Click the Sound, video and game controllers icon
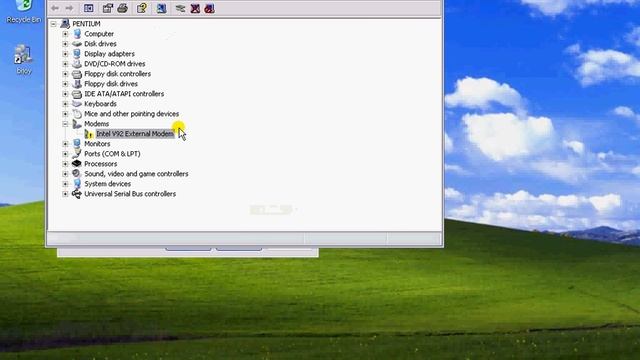 [x=77, y=173]
